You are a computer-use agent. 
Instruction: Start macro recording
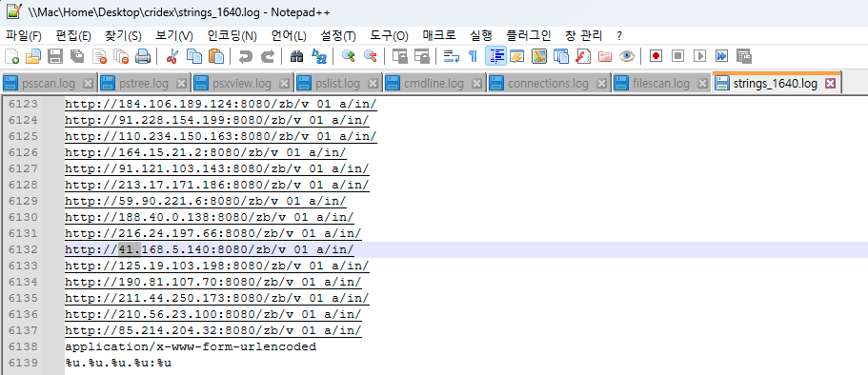tap(656, 56)
